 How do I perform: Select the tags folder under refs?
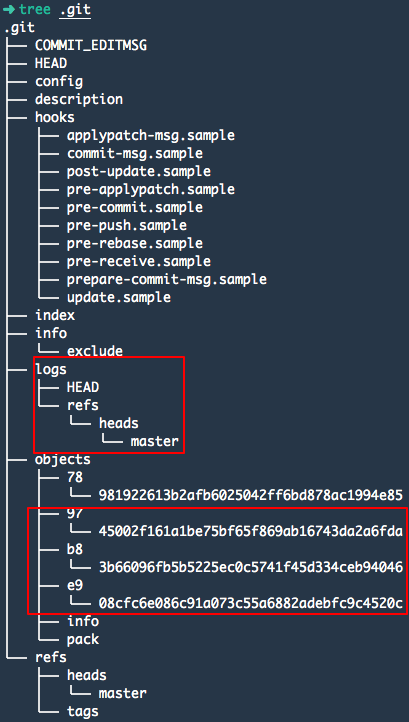pos(83,711)
